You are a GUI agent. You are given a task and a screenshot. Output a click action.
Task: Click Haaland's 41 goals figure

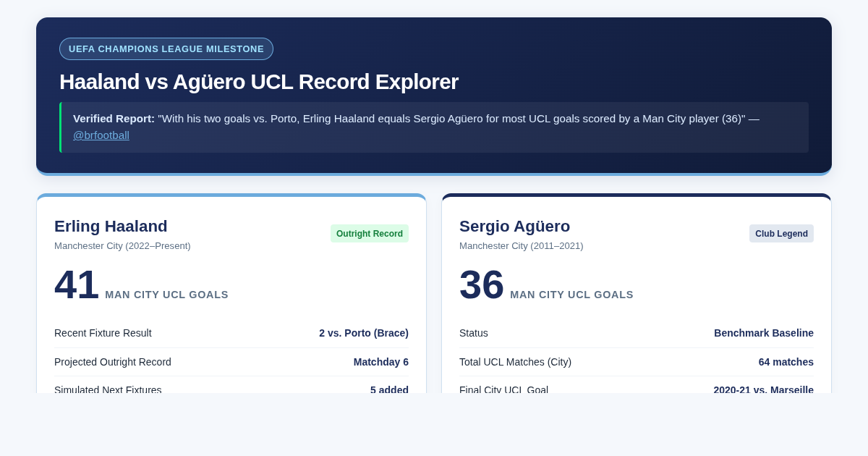(x=77, y=284)
